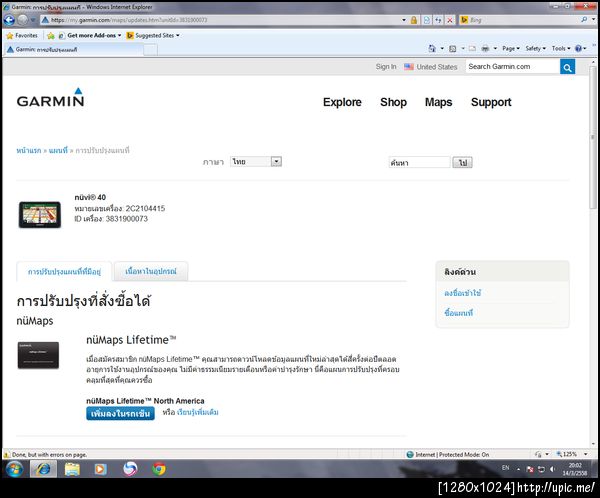Image resolution: width=600 pixels, height=498 pixels.
Task: Open the Tools menu dropdown
Action: coord(561,48)
